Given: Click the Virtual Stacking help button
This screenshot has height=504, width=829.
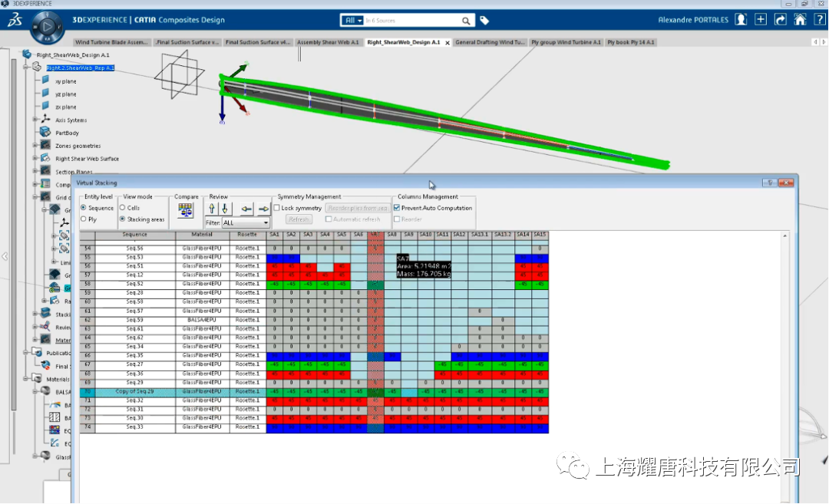Looking at the screenshot, I should 769,183.
